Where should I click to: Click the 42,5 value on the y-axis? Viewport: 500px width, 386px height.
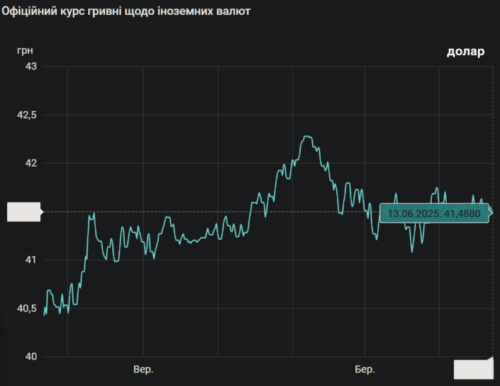[27, 115]
